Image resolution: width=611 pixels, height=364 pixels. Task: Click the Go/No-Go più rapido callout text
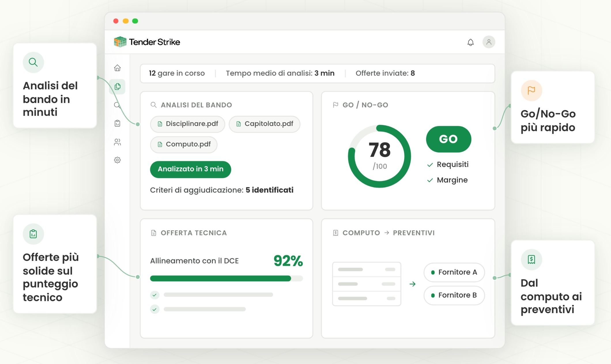(x=548, y=120)
